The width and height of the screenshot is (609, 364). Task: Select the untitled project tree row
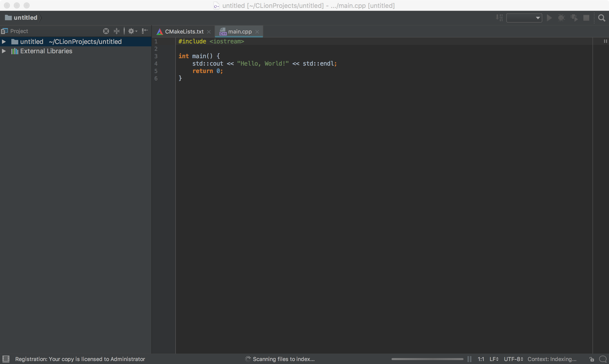pyautogui.click(x=76, y=42)
